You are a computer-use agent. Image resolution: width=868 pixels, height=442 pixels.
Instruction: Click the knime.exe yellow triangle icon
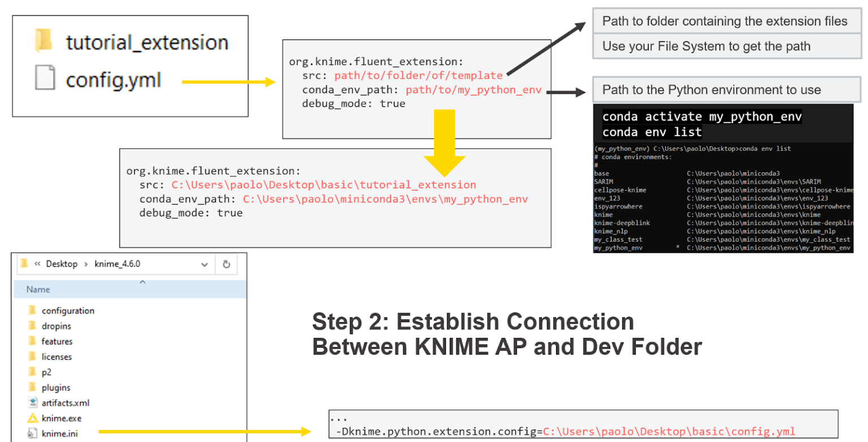pos(32,418)
